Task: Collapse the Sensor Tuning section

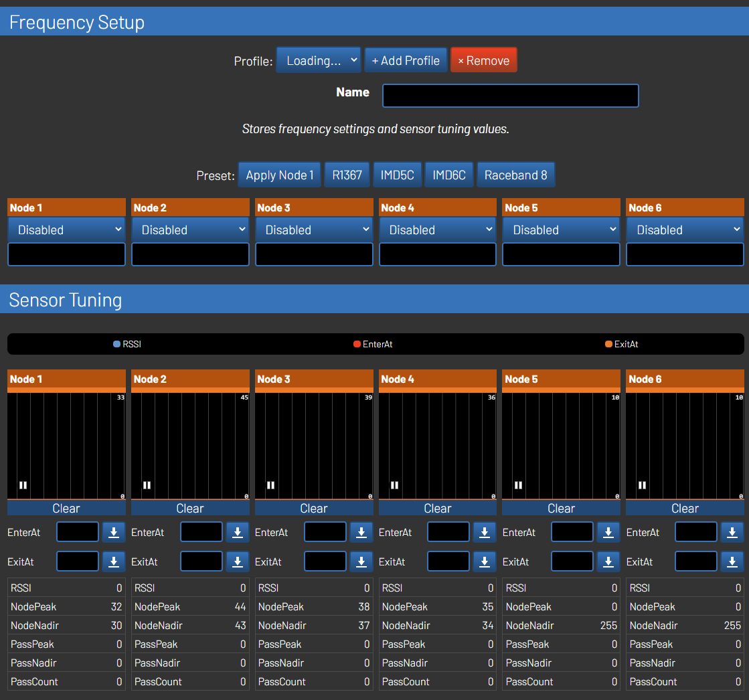Action: (x=65, y=300)
